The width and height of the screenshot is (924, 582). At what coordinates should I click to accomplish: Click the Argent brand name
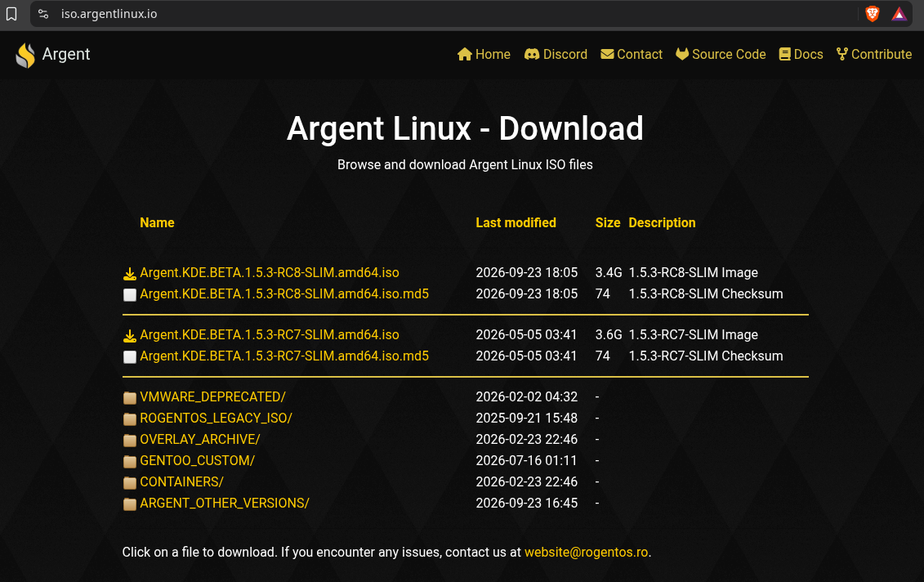click(x=66, y=54)
